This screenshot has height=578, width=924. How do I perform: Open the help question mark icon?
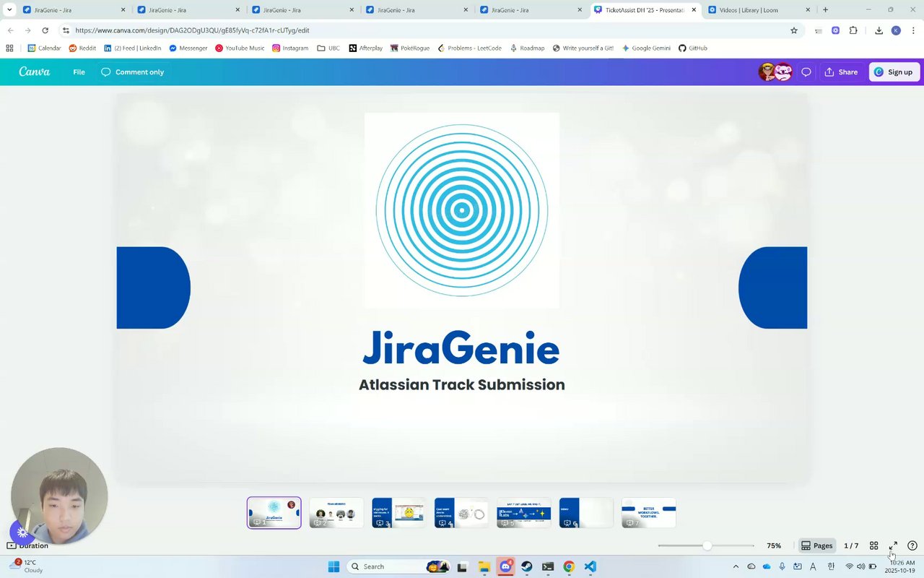912,545
